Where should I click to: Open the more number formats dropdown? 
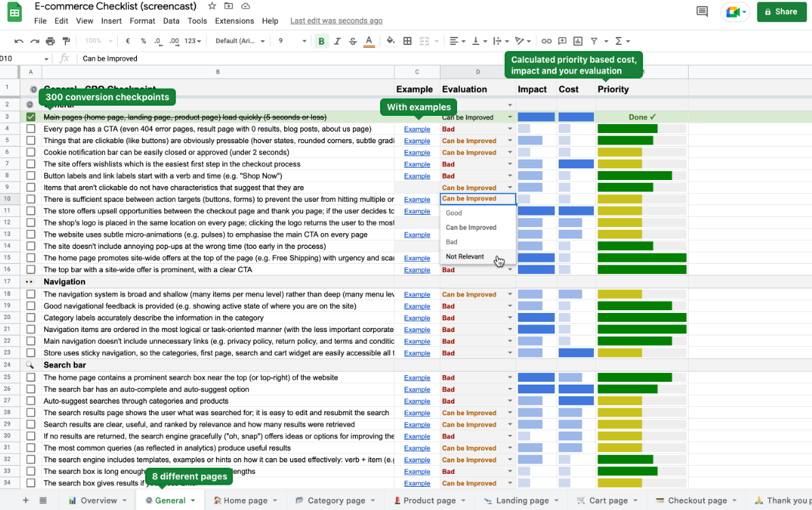pos(193,41)
